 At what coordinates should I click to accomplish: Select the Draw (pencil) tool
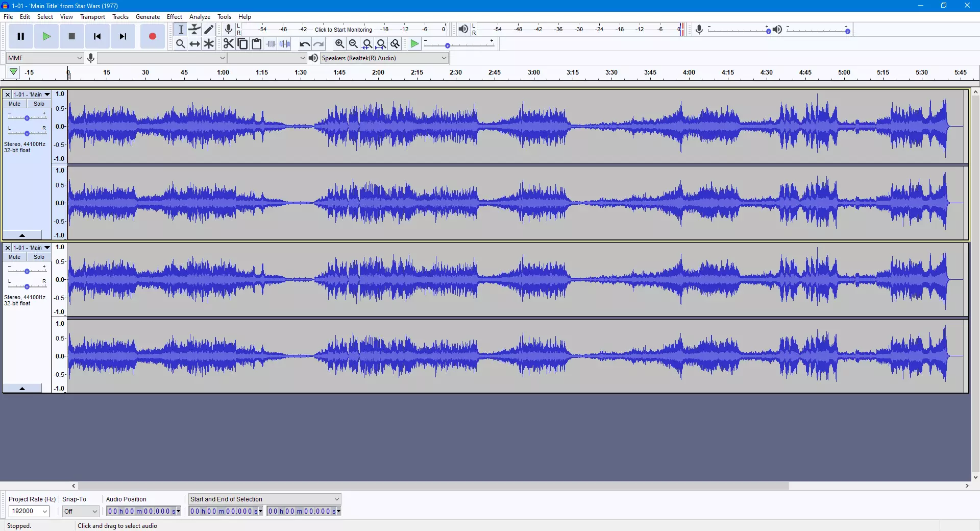pos(209,30)
